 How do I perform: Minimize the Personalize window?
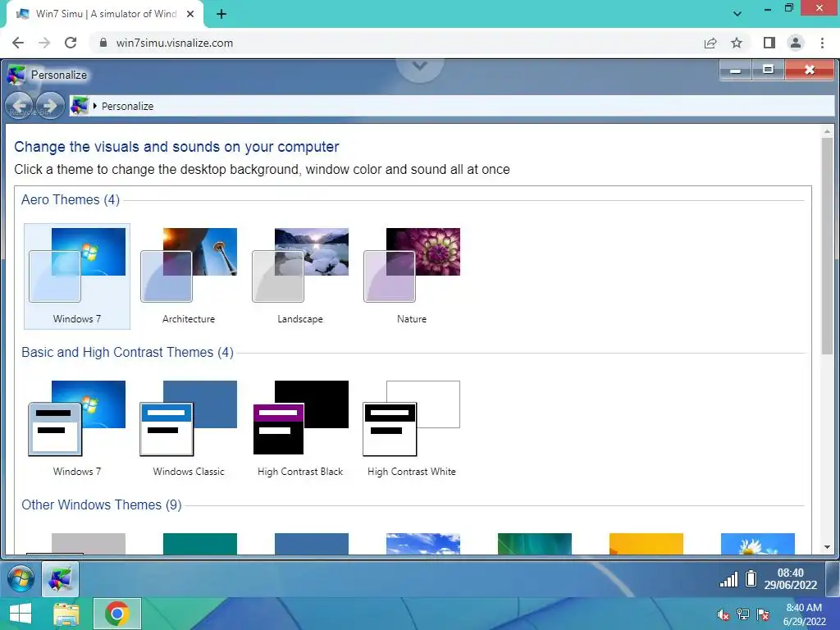[736, 70]
